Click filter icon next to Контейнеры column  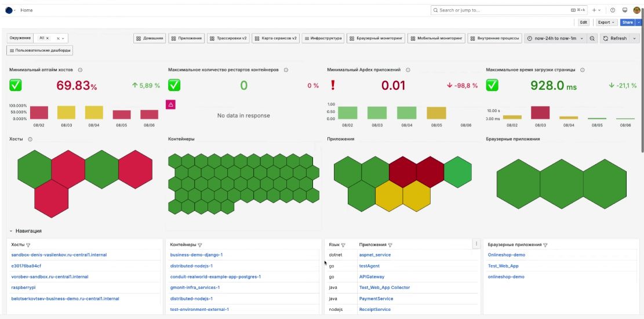click(200, 245)
